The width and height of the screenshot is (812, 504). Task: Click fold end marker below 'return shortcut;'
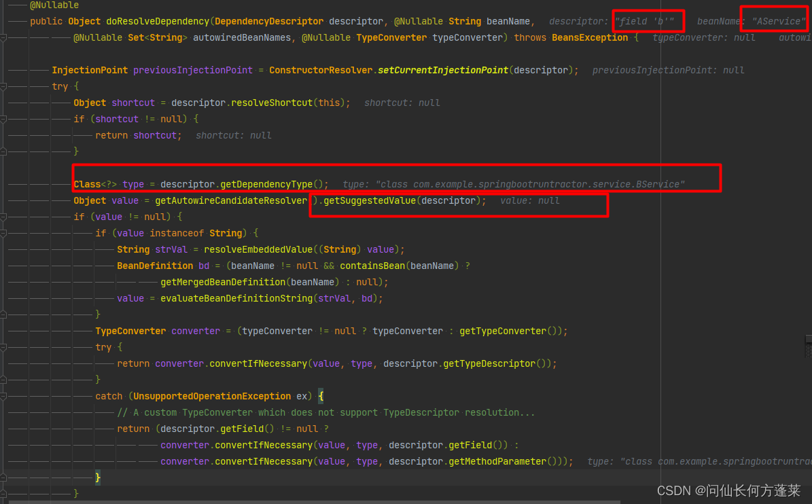[3, 151]
